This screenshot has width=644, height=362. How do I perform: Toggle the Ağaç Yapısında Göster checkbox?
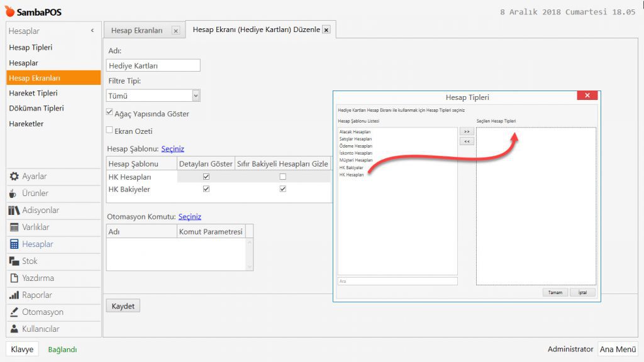click(110, 113)
